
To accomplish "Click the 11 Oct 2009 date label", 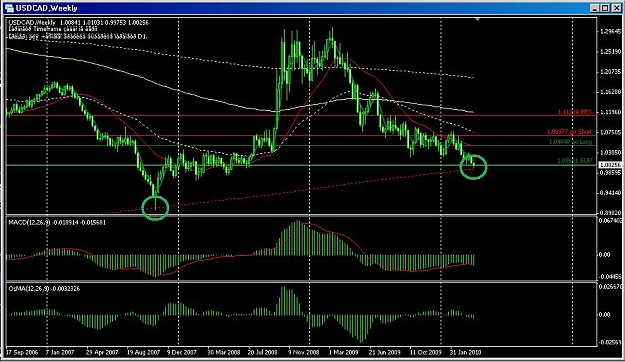I will coord(425,353).
